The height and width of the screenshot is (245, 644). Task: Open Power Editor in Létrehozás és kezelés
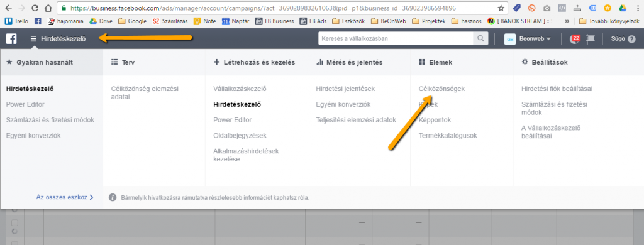coord(233,120)
